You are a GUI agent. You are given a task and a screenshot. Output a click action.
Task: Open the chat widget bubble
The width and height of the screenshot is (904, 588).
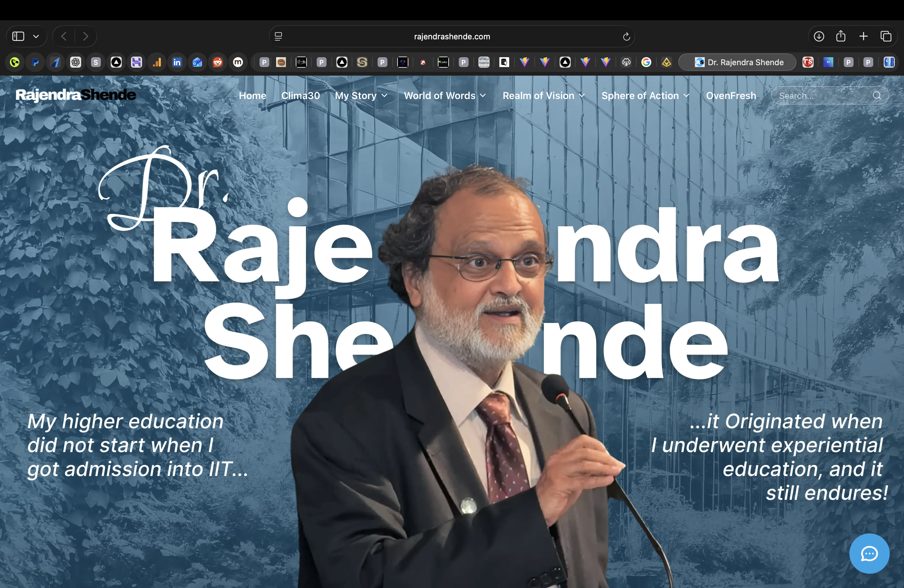tap(869, 554)
